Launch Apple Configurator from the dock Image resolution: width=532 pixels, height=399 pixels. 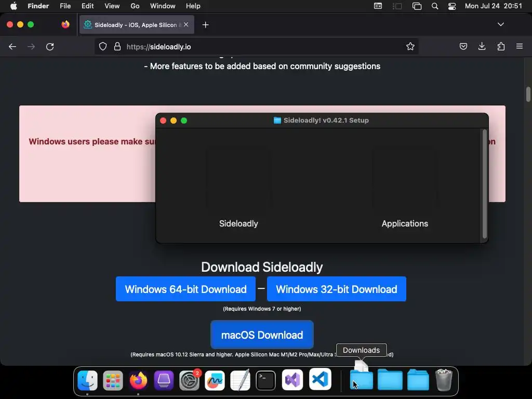164,380
